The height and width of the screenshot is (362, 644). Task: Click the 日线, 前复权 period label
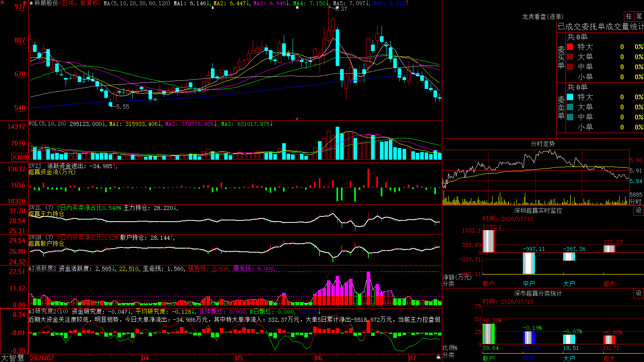80,3
